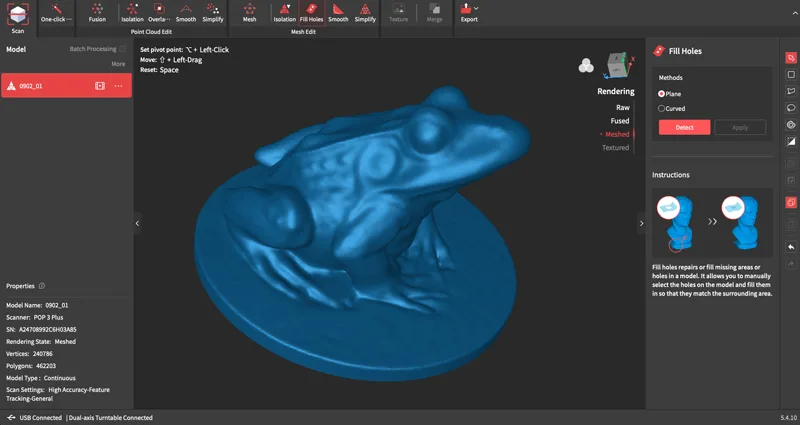
Task: Click the Export icon
Action: click(466, 9)
